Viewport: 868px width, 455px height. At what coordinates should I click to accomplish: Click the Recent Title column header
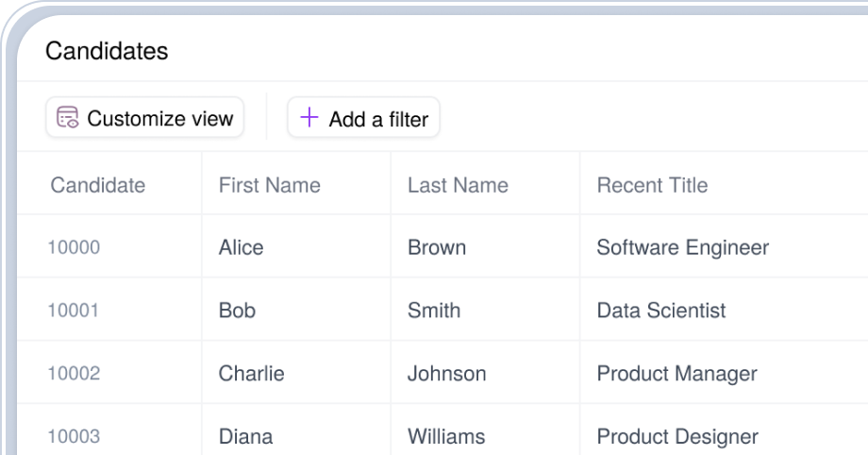[x=652, y=185]
